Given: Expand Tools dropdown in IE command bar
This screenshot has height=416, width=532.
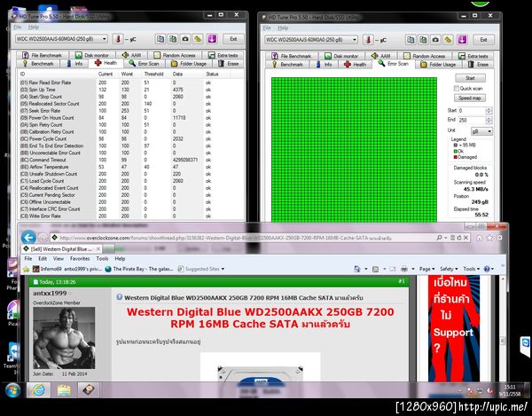Looking at the screenshot, I should coord(472,269).
